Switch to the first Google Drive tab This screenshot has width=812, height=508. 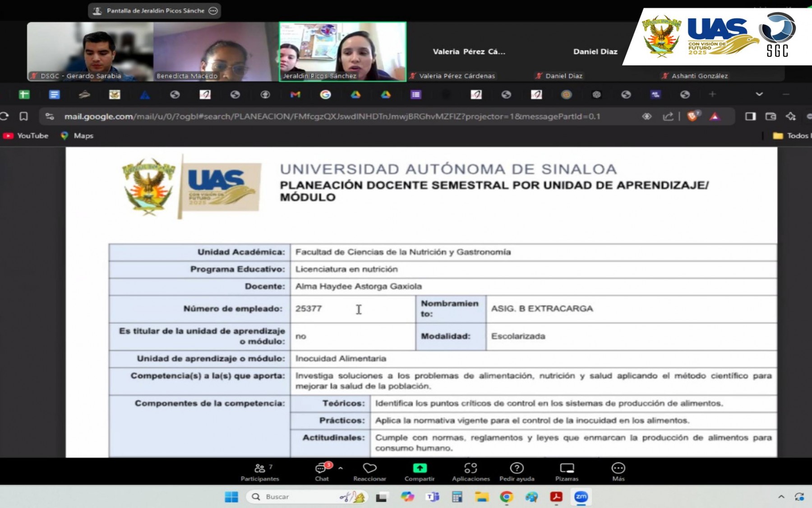click(355, 94)
